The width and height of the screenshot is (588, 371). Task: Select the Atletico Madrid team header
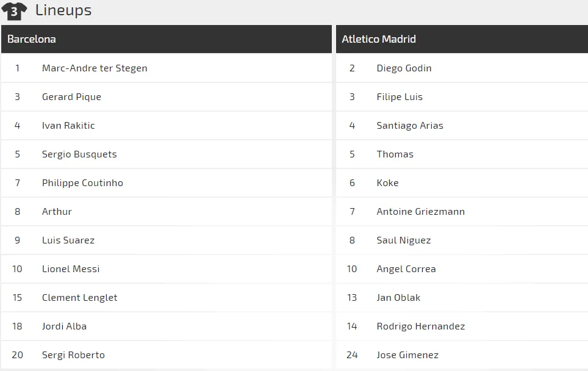379,39
